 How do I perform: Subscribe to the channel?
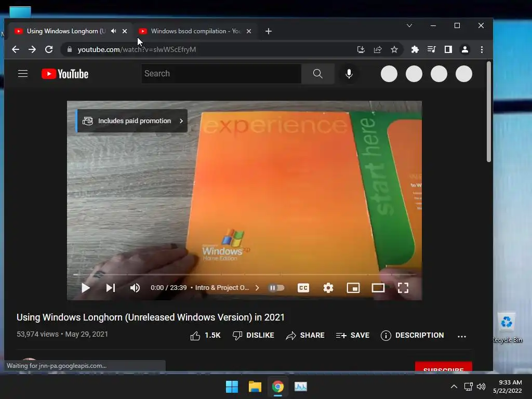[x=444, y=367]
